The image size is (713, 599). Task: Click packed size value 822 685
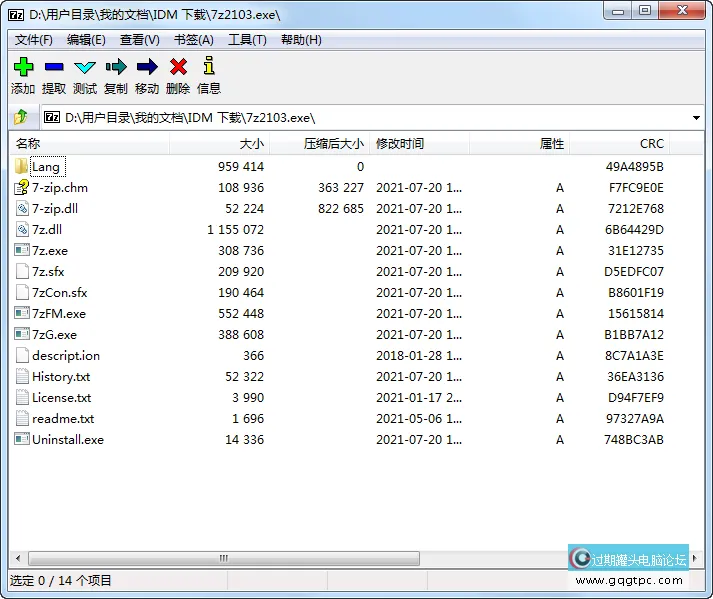pyautogui.click(x=341, y=209)
